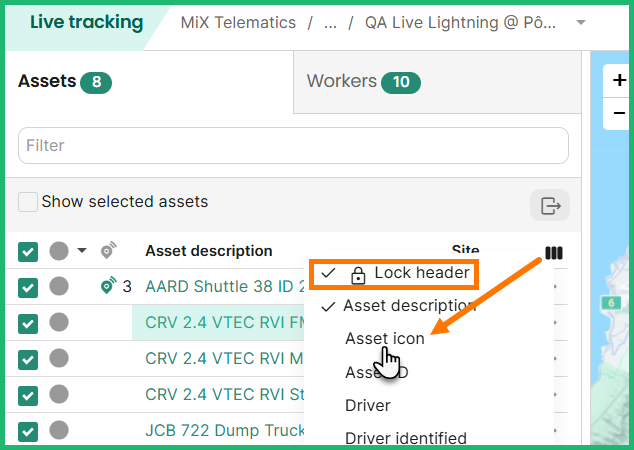
Task: Select Asset icon column option
Action: pos(385,339)
